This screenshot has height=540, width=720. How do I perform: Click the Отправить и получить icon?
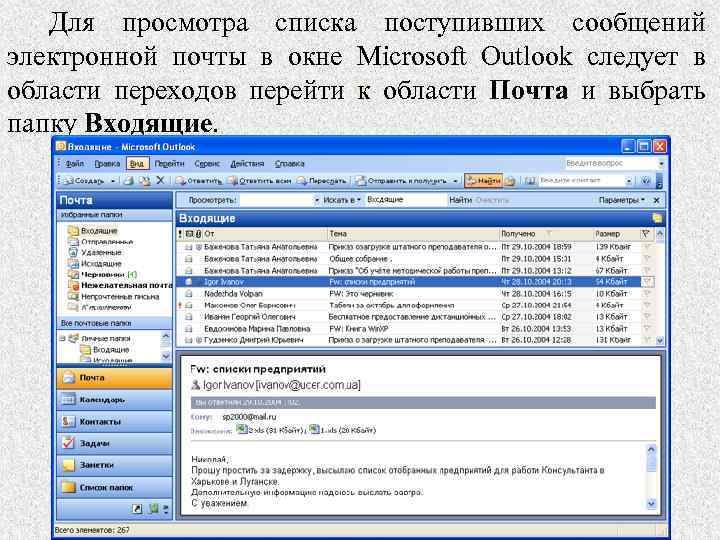coord(361,181)
